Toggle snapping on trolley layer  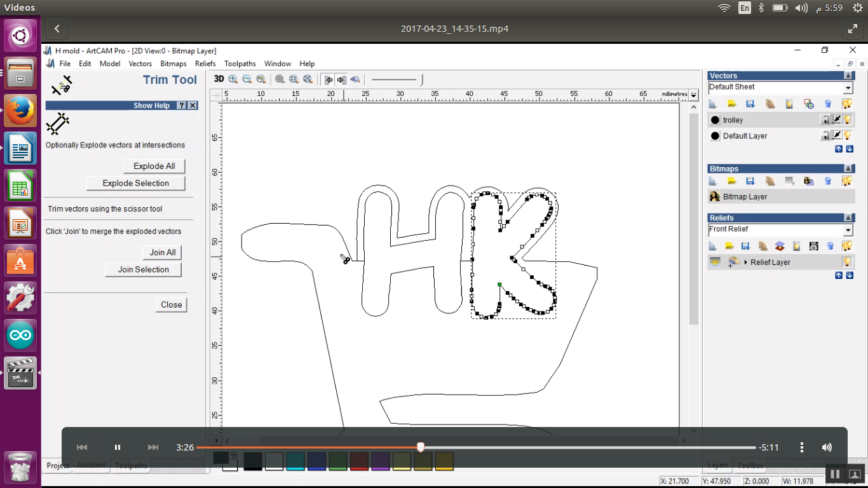point(837,119)
